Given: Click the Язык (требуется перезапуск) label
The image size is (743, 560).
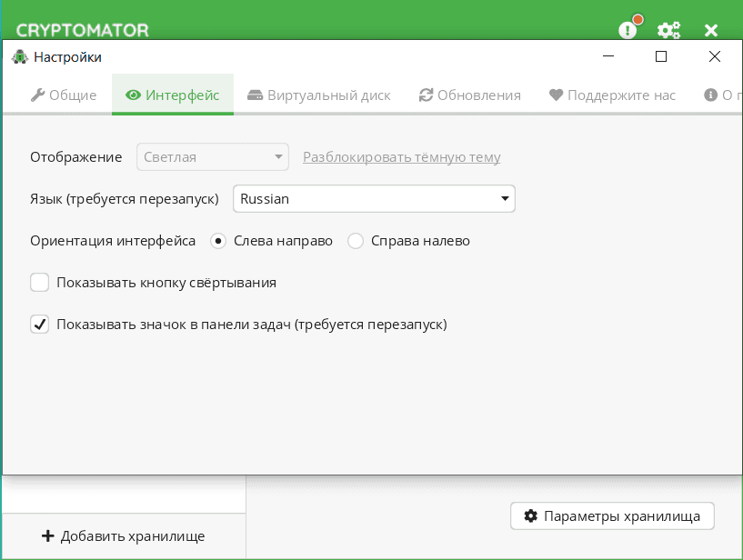Looking at the screenshot, I should pos(125,199).
